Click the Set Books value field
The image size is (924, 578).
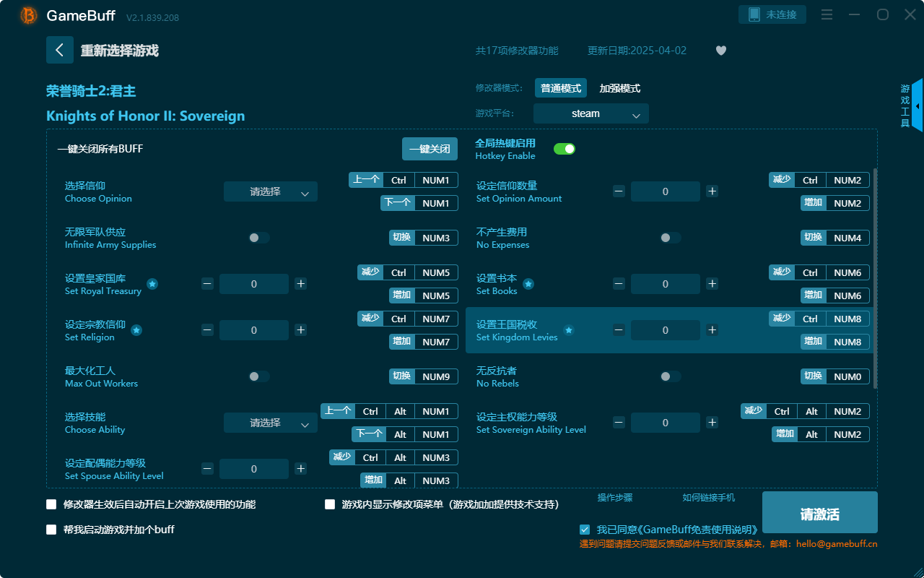(666, 284)
